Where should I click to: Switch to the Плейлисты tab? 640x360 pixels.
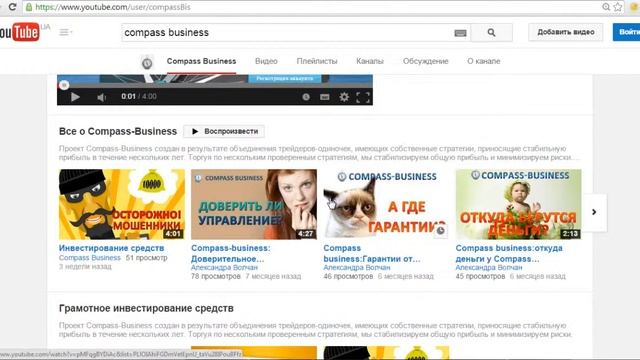pyautogui.click(x=317, y=61)
